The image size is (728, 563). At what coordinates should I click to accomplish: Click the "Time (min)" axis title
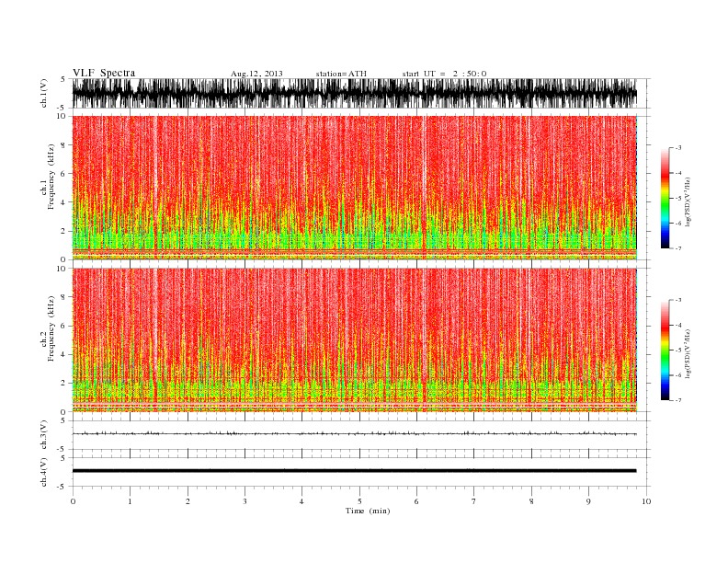point(368,511)
